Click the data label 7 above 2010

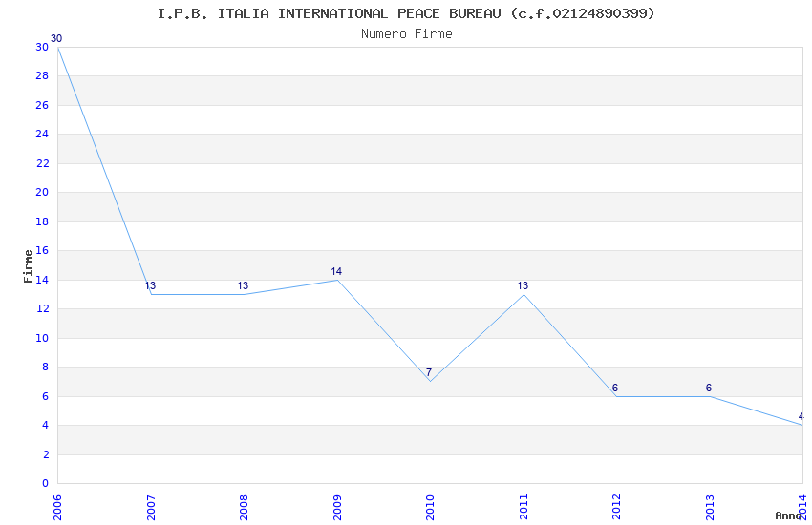click(x=429, y=372)
